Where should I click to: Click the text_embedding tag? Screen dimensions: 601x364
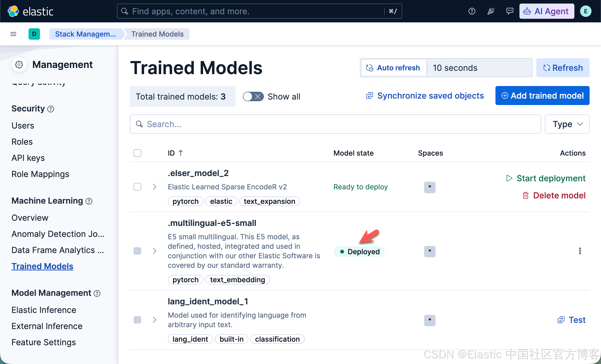click(237, 280)
